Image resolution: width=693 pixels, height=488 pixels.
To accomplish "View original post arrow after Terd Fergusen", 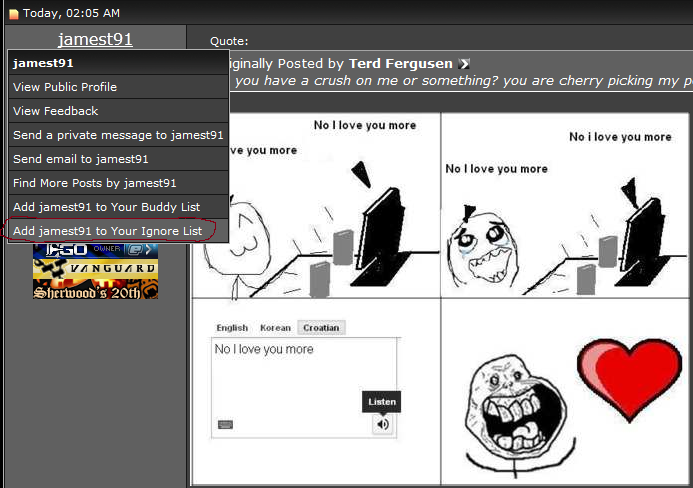I will pyautogui.click(x=464, y=64).
